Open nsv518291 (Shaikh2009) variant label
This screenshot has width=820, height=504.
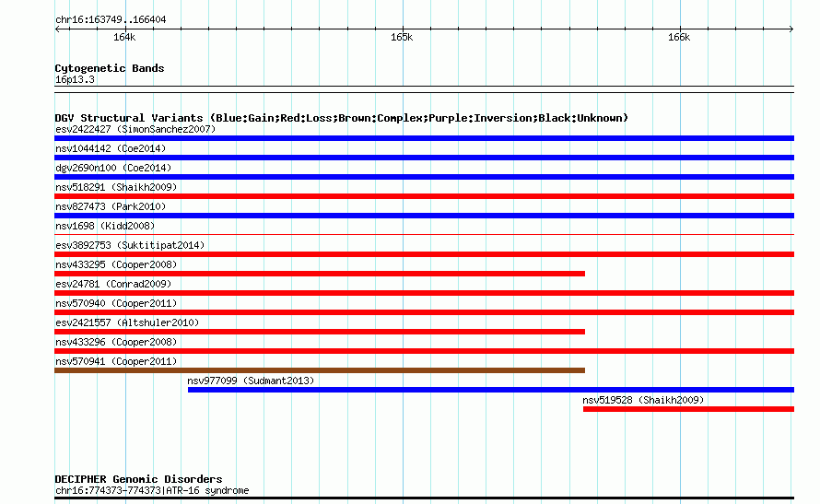click(116, 187)
